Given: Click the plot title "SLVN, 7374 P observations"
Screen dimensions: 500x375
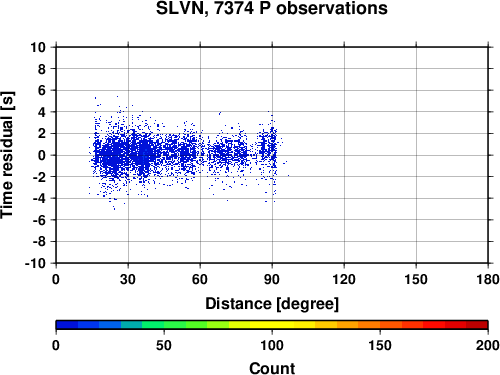Looking at the screenshot, I should pyautogui.click(x=272, y=8).
